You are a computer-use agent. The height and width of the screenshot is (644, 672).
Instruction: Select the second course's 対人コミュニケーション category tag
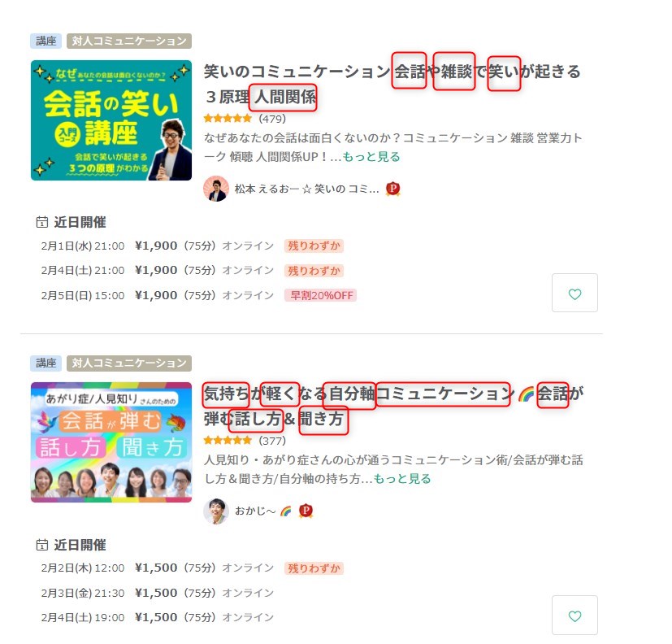(129, 363)
